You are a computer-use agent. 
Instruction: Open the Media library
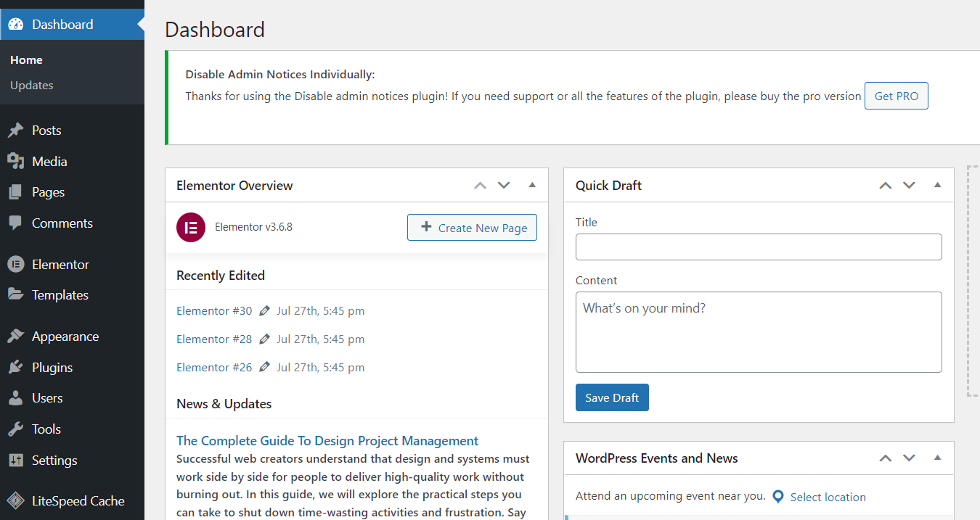pyautogui.click(x=48, y=161)
